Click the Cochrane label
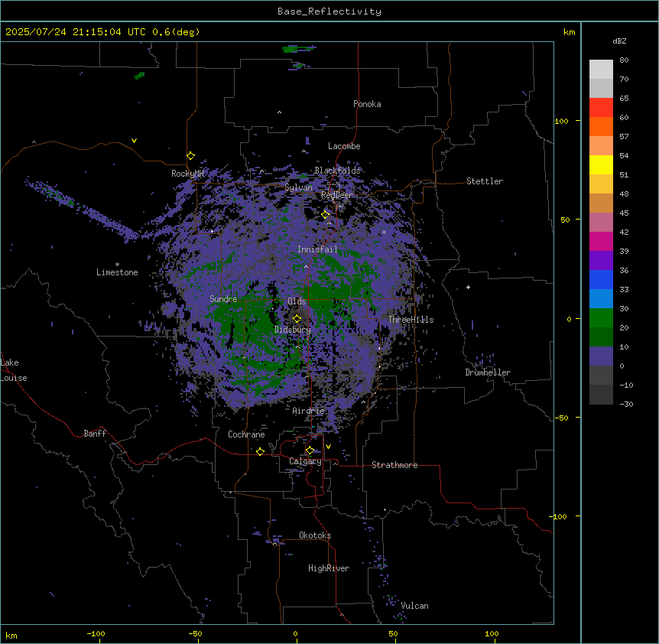Viewport: 659px width, 644px height. pos(246,434)
